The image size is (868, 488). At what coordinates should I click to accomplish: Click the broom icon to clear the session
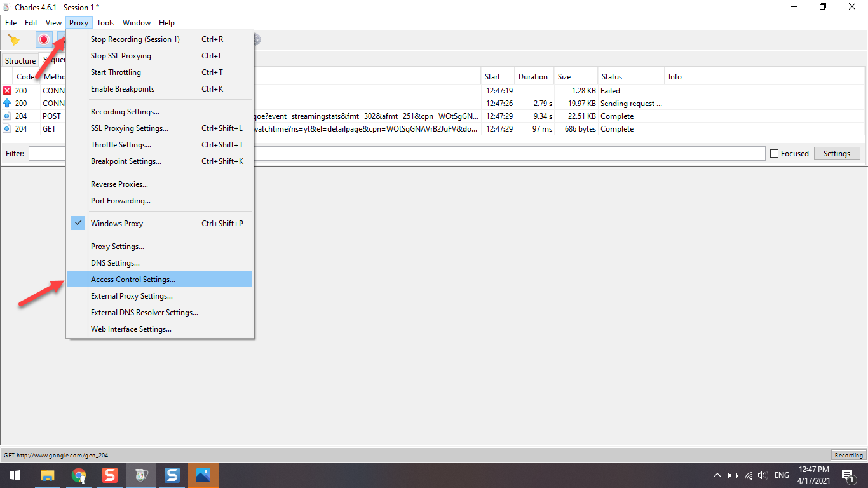[x=14, y=39]
